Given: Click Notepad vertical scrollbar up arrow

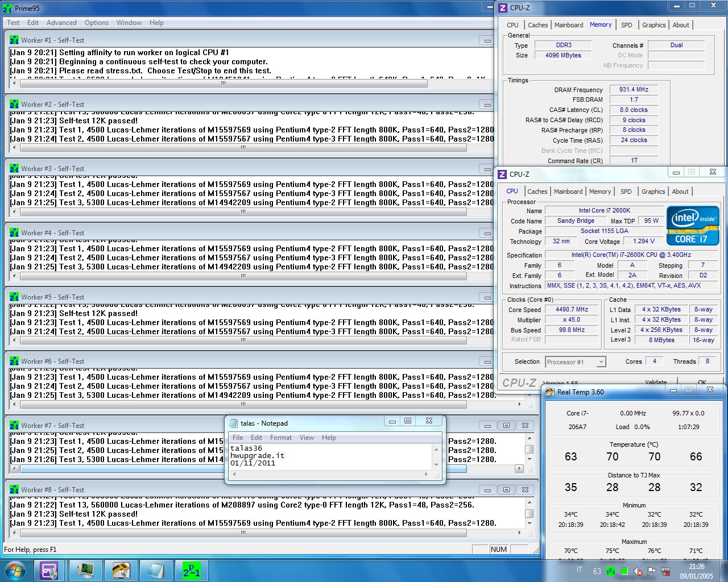Looking at the screenshot, I should (x=436, y=449).
